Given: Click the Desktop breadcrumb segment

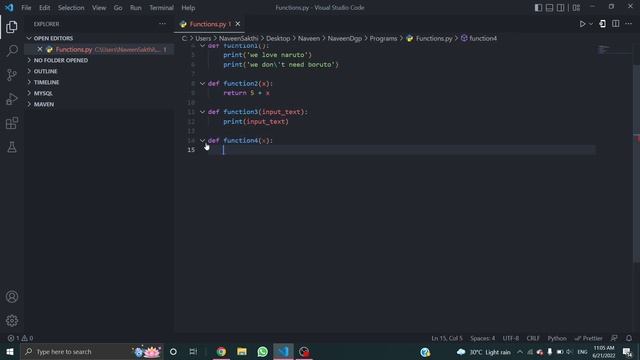Looking at the screenshot, I should point(278,38).
